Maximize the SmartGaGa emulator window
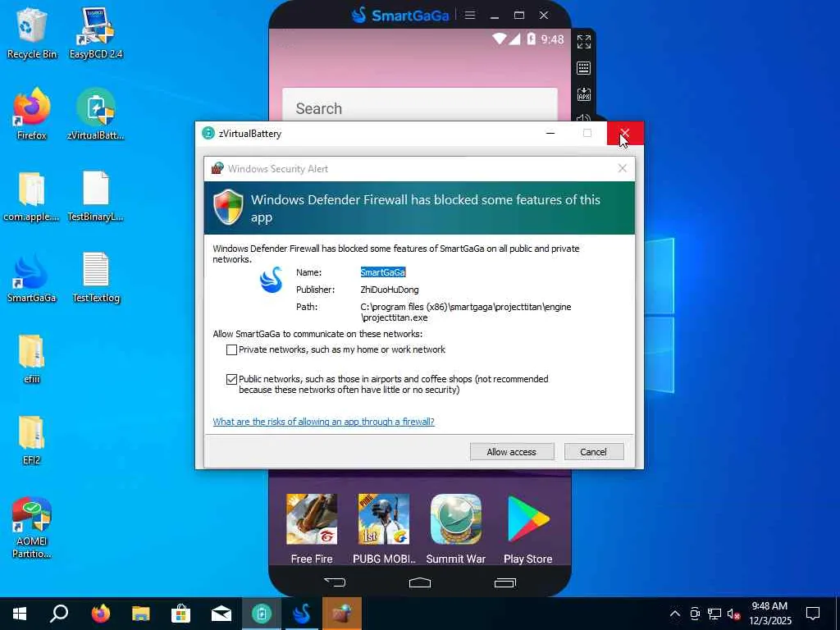 pyautogui.click(x=519, y=15)
